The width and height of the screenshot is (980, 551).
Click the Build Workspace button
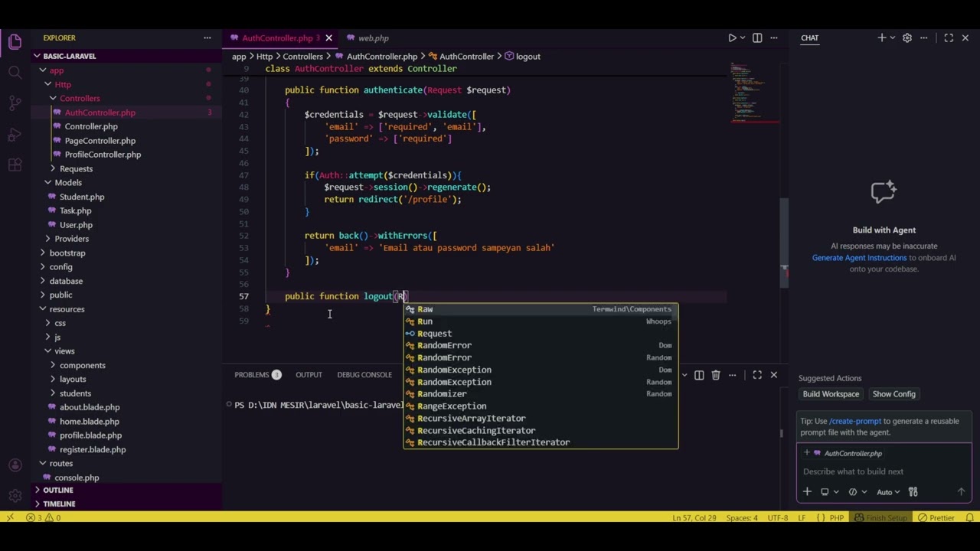(831, 394)
